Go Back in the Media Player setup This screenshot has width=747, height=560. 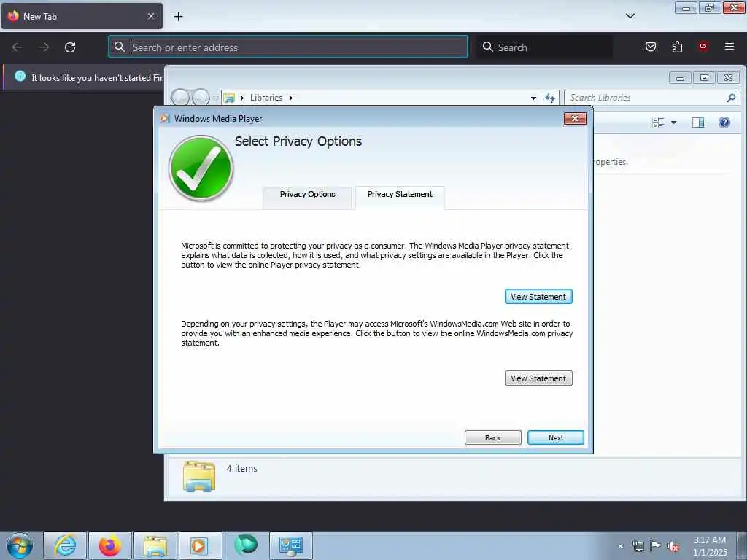coord(492,437)
